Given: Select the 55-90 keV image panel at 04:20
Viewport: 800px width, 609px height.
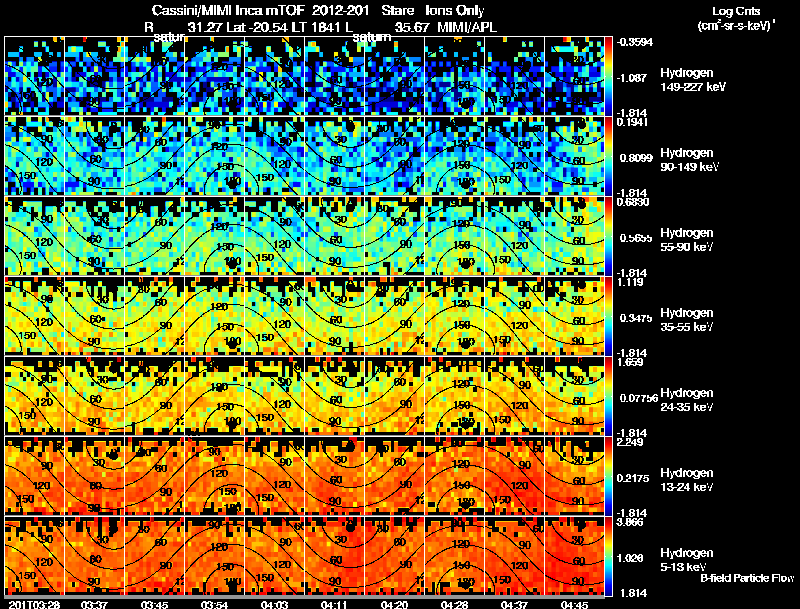Looking at the screenshot, I should point(395,236).
